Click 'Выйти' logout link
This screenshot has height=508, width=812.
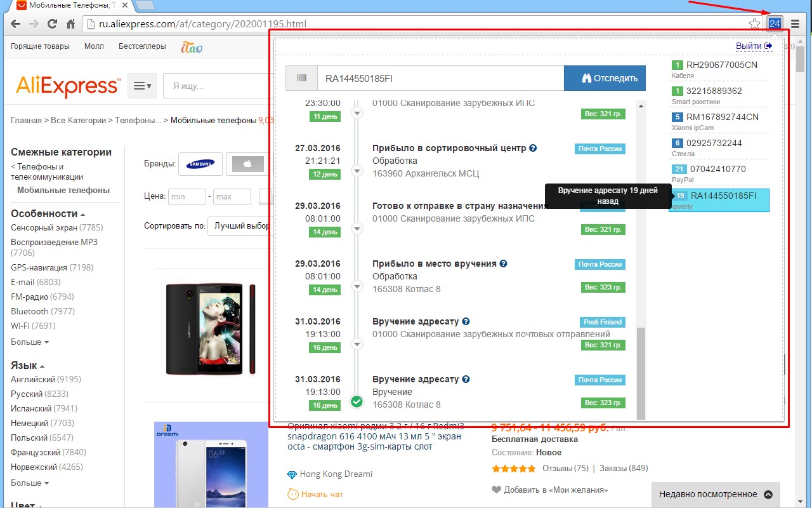click(754, 46)
